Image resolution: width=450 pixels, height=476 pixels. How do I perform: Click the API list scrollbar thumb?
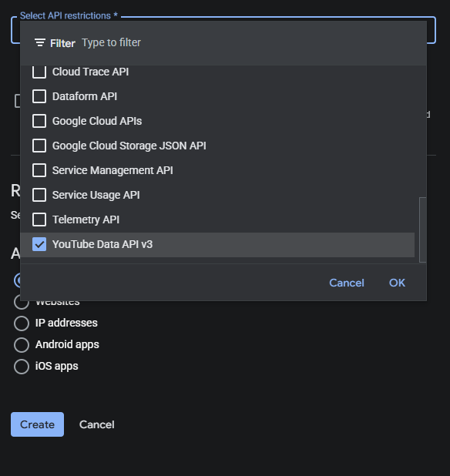(x=423, y=230)
